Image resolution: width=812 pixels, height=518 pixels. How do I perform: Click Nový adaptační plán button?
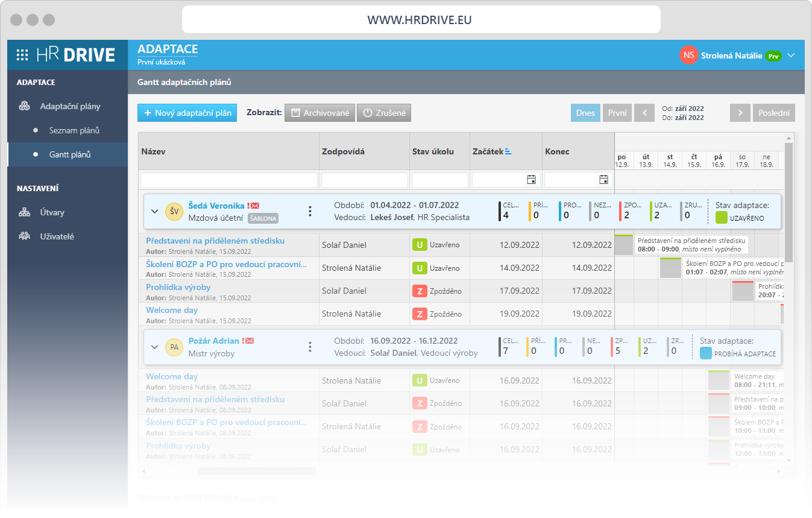coord(187,113)
